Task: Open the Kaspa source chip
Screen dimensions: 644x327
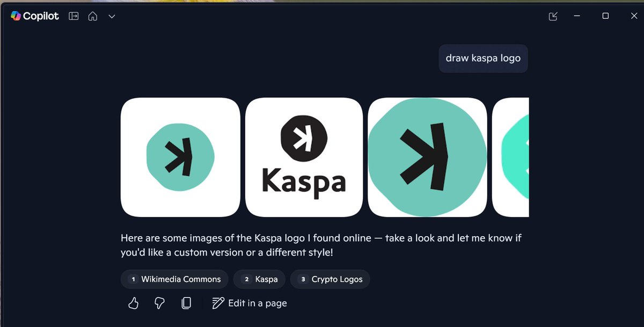Action: (x=259, y=279)
